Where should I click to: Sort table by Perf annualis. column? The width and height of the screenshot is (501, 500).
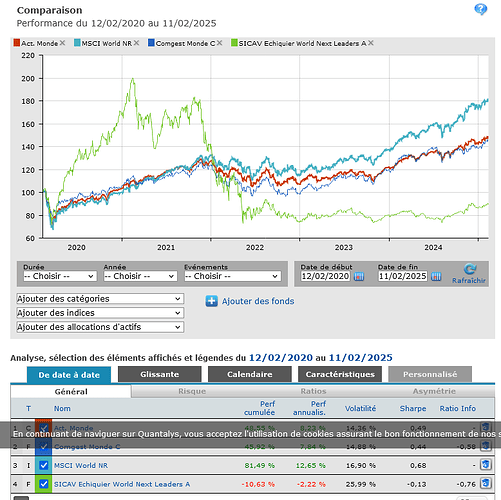[309, 408]
